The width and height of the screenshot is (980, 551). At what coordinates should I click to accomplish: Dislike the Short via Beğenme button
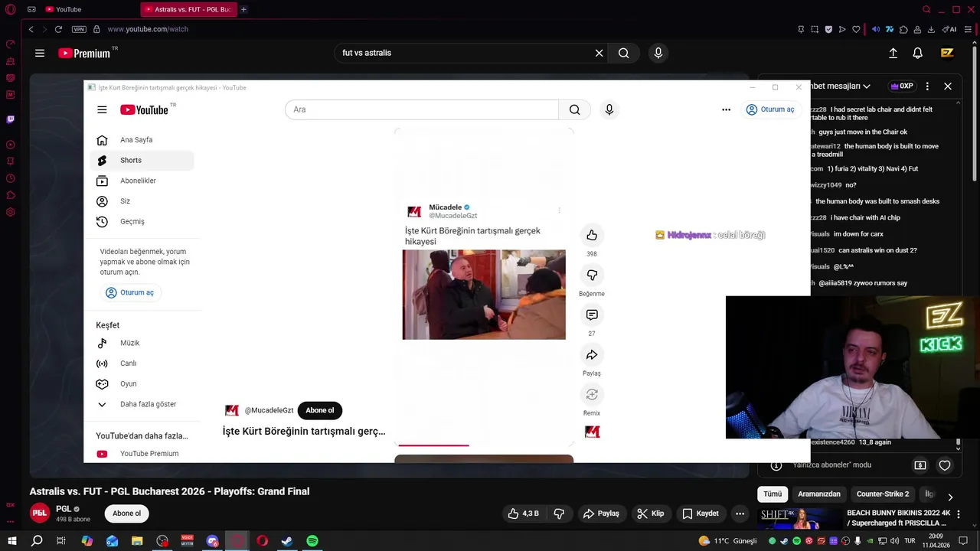click(x=591, y=275)
